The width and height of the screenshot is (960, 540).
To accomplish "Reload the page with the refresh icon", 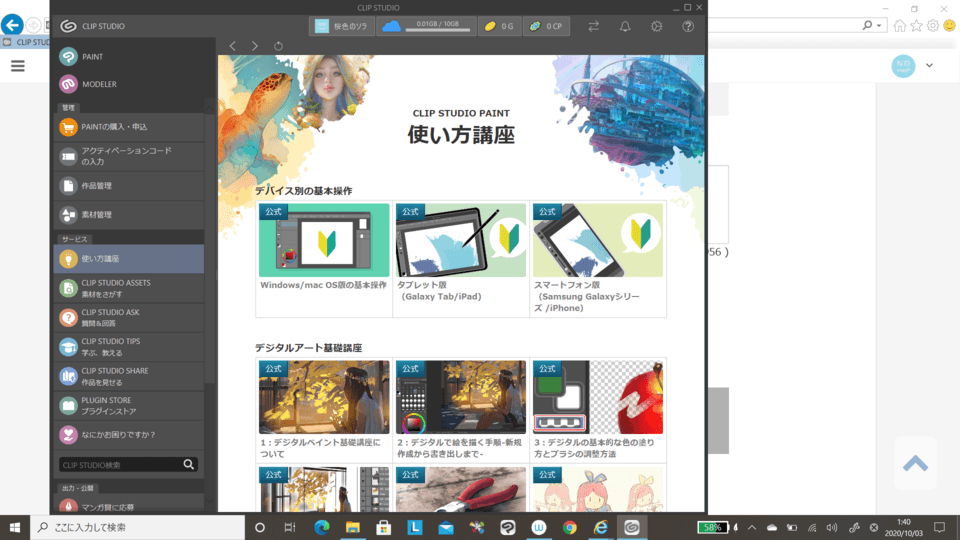I will (x=279, y=46).
